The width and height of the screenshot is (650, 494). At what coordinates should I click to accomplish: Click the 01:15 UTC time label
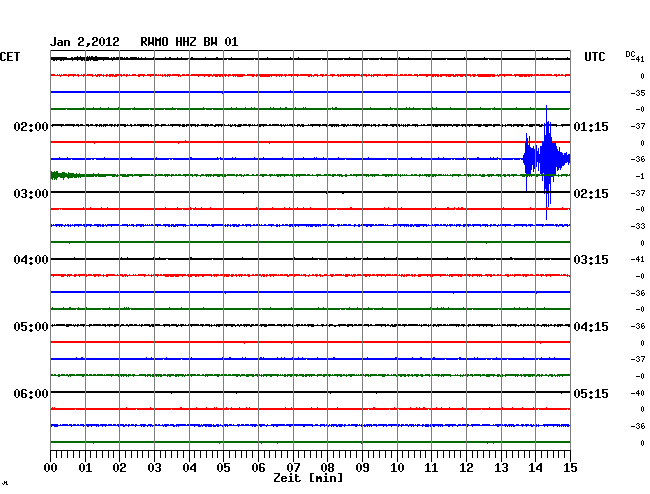pyautogui.click(x=591, y=126)
